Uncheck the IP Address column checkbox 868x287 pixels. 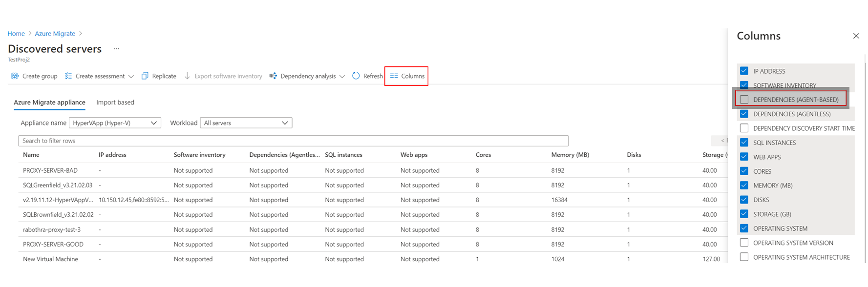click(x=744, y=71)
